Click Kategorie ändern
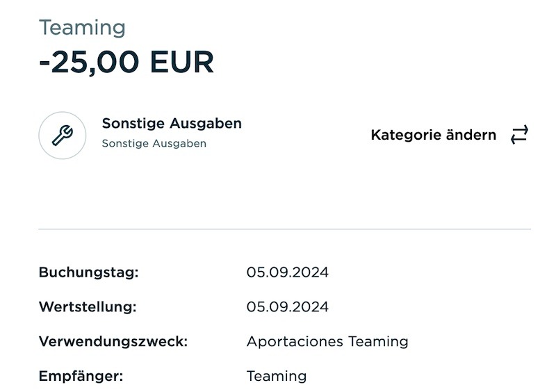The width and height of the screenshot is (556, 392). tap(433, 135)
